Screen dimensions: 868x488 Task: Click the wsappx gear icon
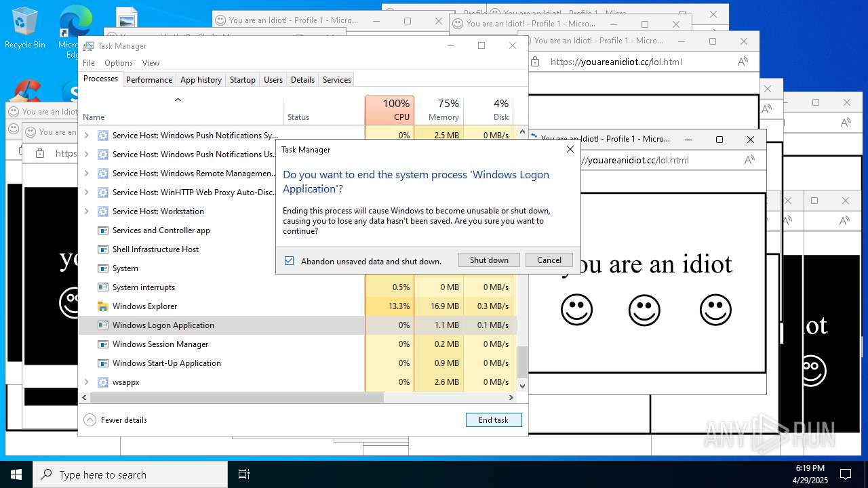pos(103,382)
